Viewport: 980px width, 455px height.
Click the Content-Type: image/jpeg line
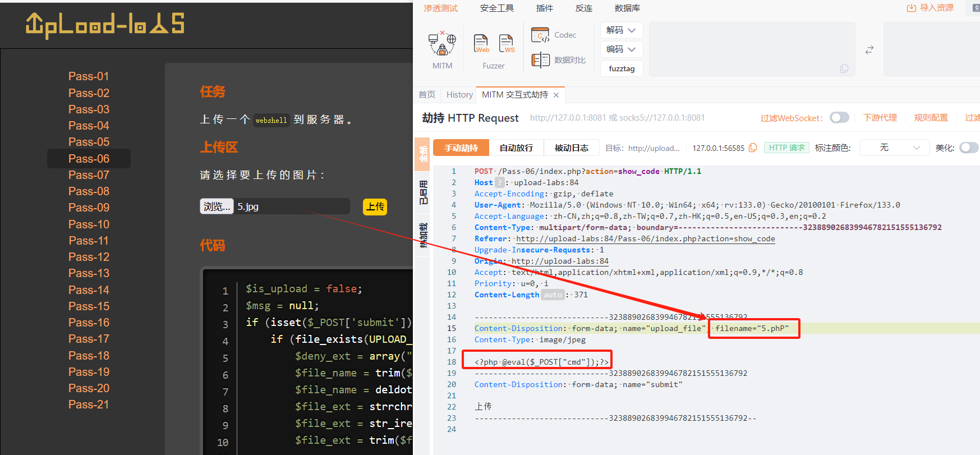tap(530, 339)
